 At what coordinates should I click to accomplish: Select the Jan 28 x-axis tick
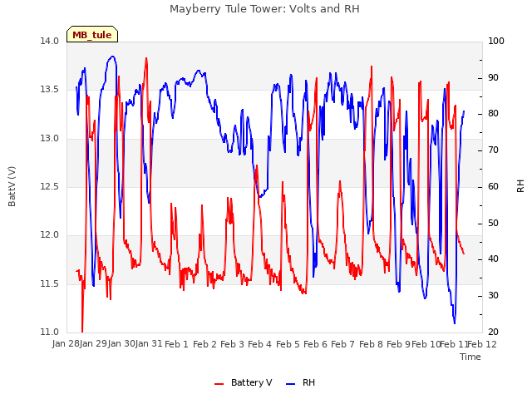tap(66, 344)
